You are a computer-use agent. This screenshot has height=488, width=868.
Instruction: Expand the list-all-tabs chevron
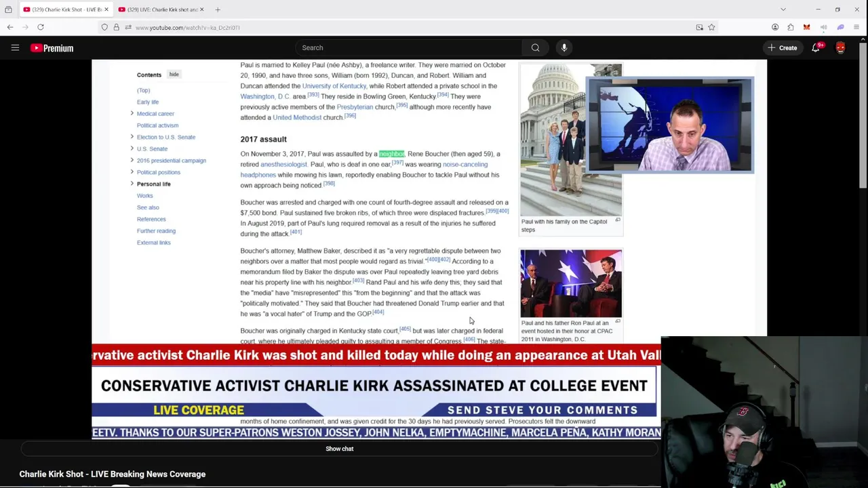click(x=783, y=9)
